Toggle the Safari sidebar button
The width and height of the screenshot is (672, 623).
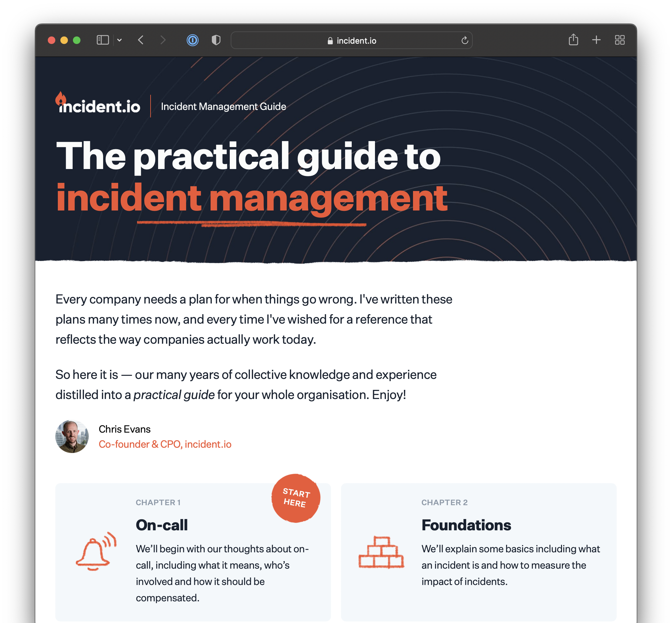[x=102, y=40]
